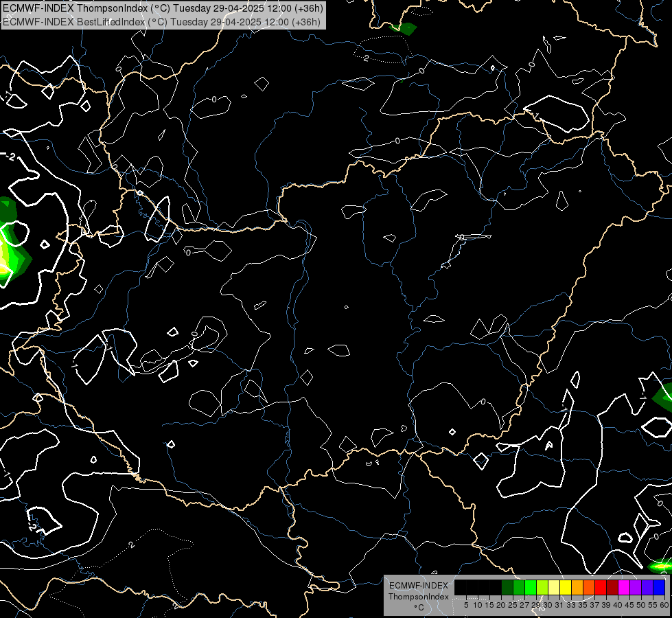
Task: Select the medium green 25-27 legend swatch
Action: point(519,587)
